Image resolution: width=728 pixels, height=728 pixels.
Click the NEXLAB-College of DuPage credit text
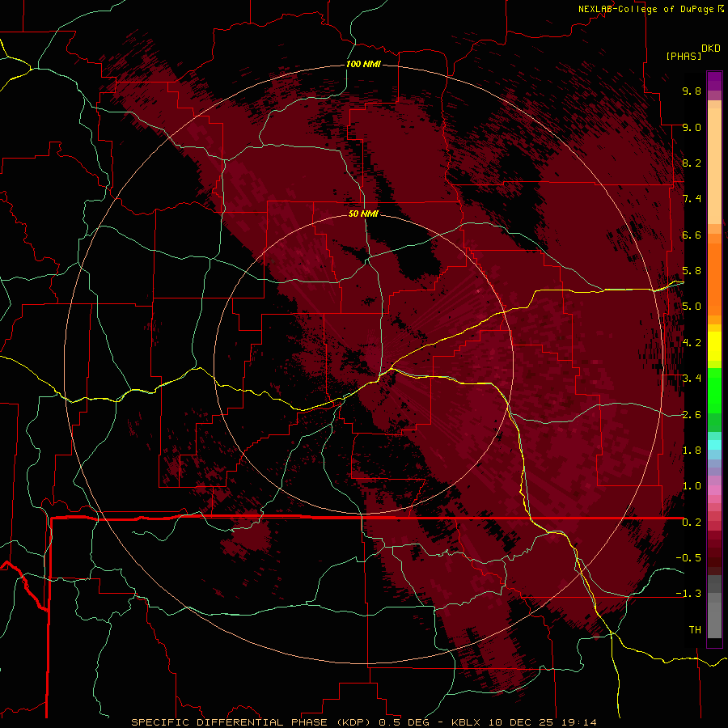point(645,9)
